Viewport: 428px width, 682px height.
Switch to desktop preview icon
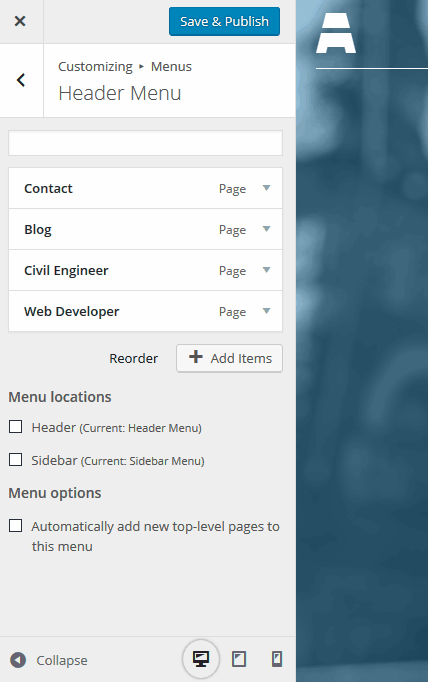[x=201, y=659]
